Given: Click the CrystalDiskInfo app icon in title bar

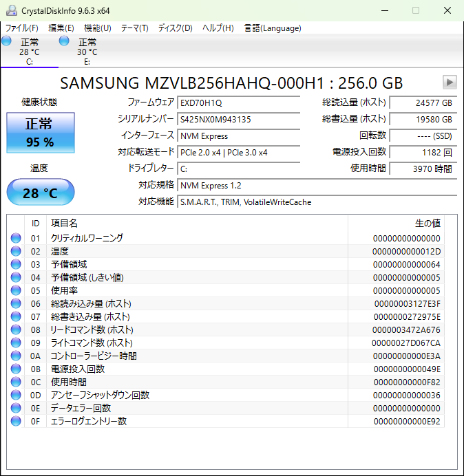Looking at the screenshot, I should [11, 11].
